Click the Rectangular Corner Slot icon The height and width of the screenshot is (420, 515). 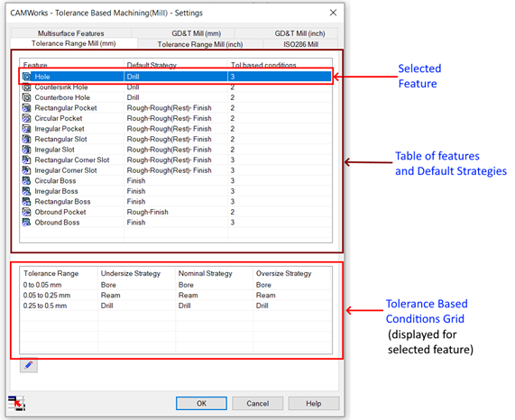click(26, 160)
